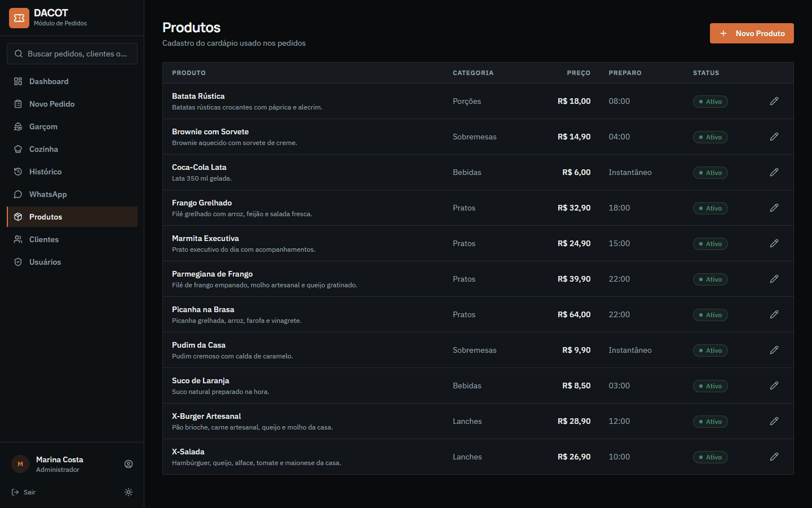
Task: Edit the Batata Rústica product
Action: click(x=774, y=101)
